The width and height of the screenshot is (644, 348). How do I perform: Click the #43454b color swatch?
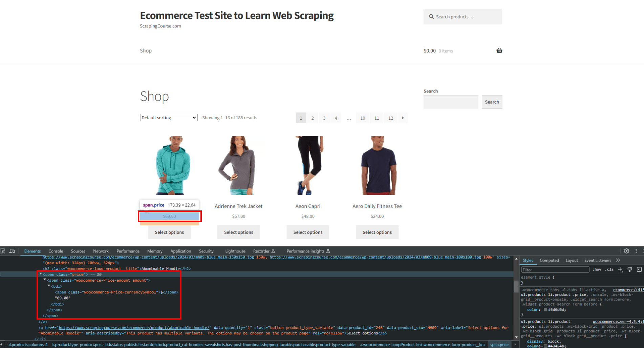pos(545,346)
